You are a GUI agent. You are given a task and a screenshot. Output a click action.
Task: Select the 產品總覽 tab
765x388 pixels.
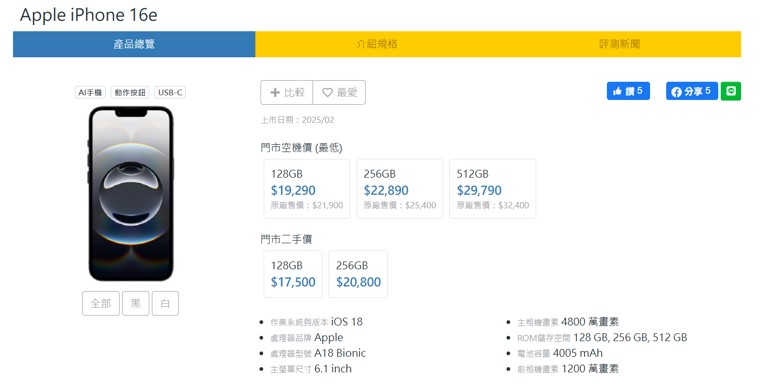pyautogui.click(x=134, y=44)
